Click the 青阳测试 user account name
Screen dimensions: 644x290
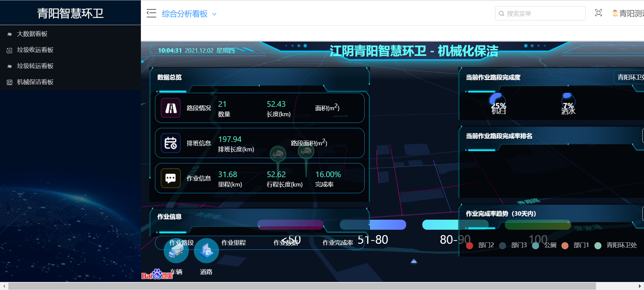(630, 13)
